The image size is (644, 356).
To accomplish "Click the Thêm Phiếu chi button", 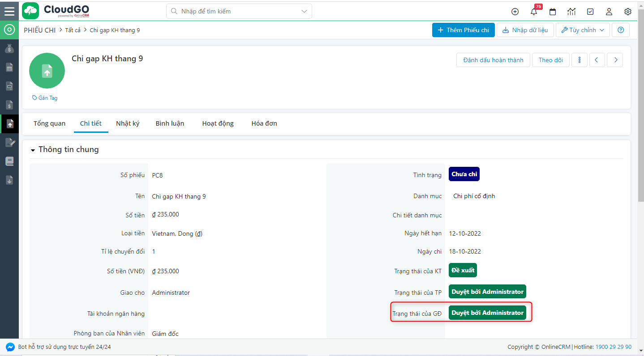I will pos(463,30).
